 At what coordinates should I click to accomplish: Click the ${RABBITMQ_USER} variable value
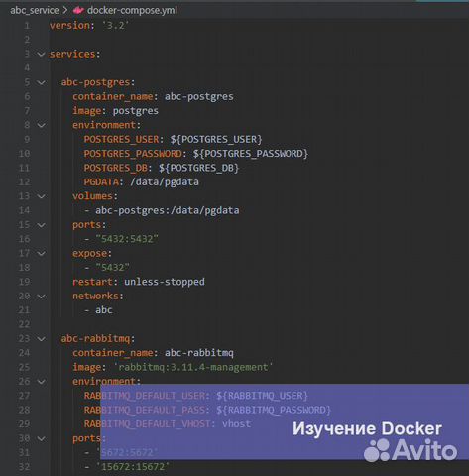(x=262, y=396)
